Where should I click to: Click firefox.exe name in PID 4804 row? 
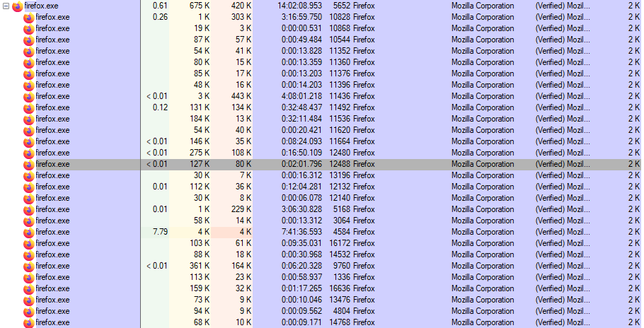click(x=52, y=311)
